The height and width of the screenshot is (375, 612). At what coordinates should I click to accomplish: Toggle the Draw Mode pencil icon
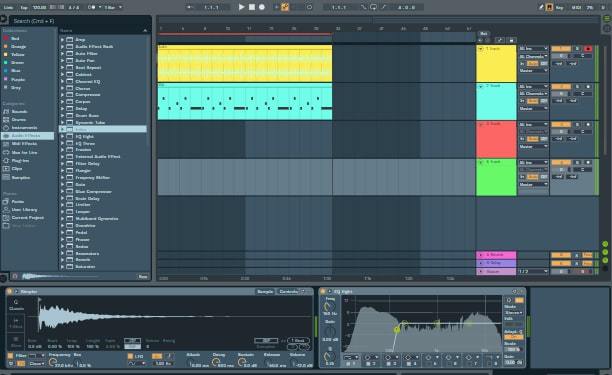541,7
